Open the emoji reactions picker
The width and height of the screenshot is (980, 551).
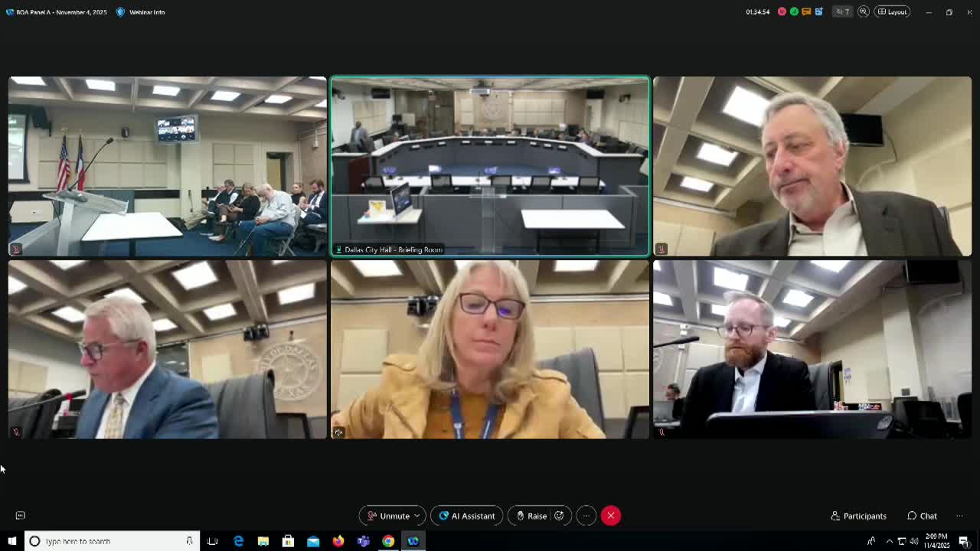coord(559,516)
